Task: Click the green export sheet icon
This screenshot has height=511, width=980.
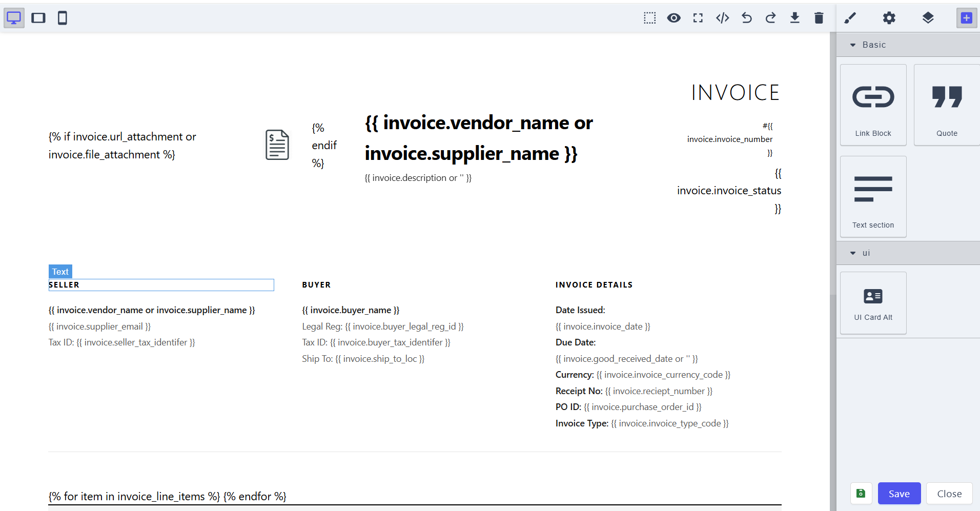Action: pyautogui.click(x=861, y=493)
